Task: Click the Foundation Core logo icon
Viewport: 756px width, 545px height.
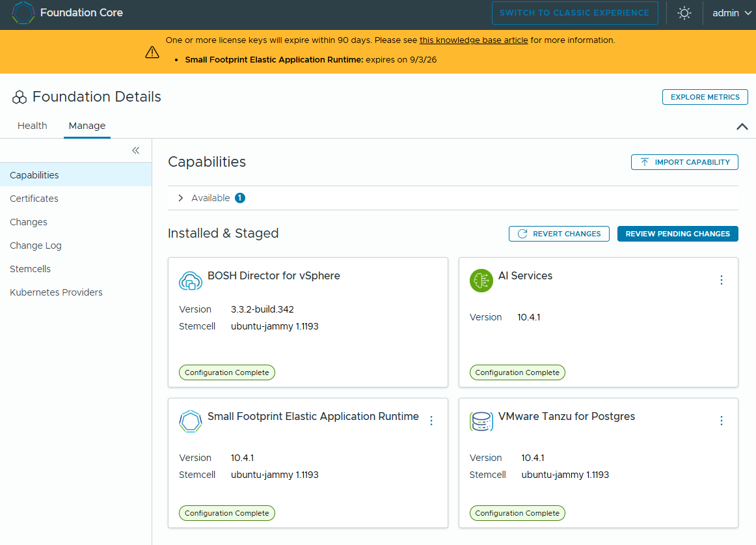Action: click(23, 13)
